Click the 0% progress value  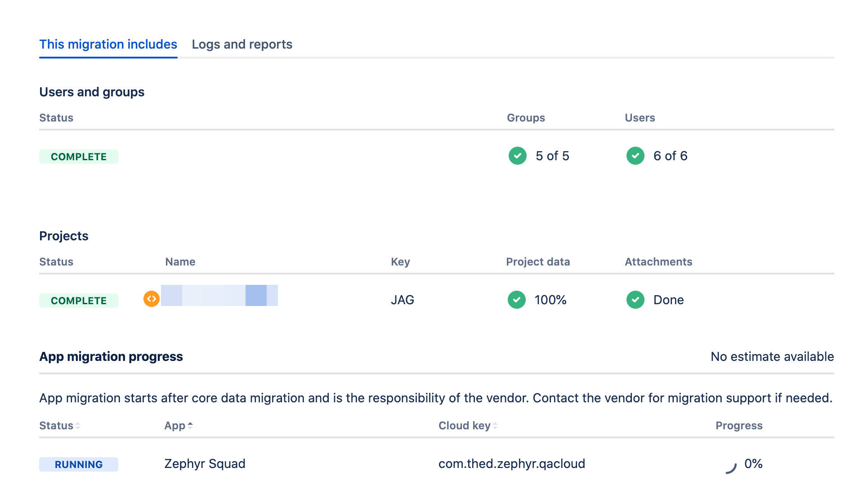(x=753, y=463)
